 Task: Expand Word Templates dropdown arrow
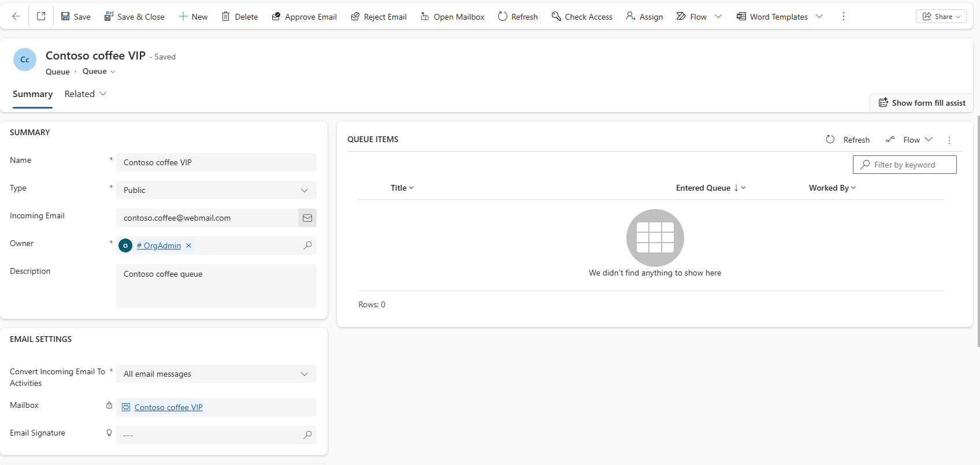pyautogui.click(x=819, y=16)
